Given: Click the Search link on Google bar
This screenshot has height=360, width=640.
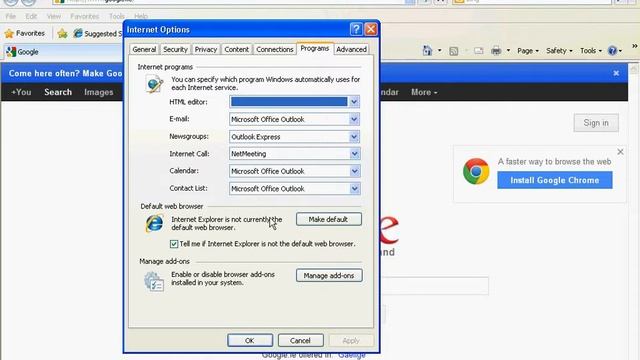Looking at the screenshot, I should tap(58, 92).
